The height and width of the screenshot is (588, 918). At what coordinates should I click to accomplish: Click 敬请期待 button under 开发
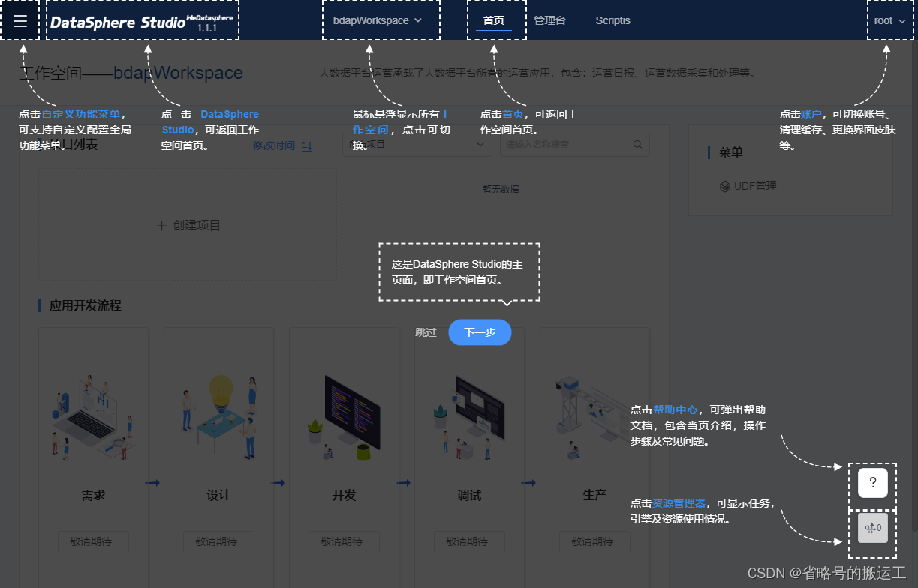pyautogui.click(x=344, y=541)
